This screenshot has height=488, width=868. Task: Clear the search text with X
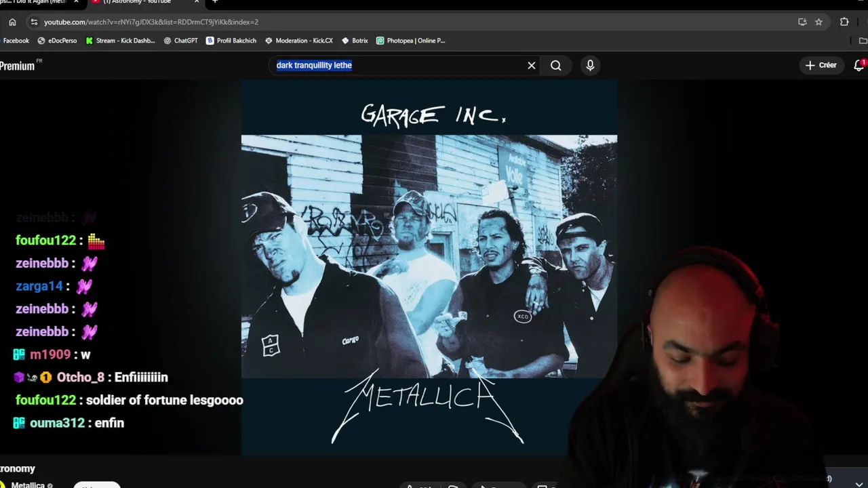tap(532, 65)
